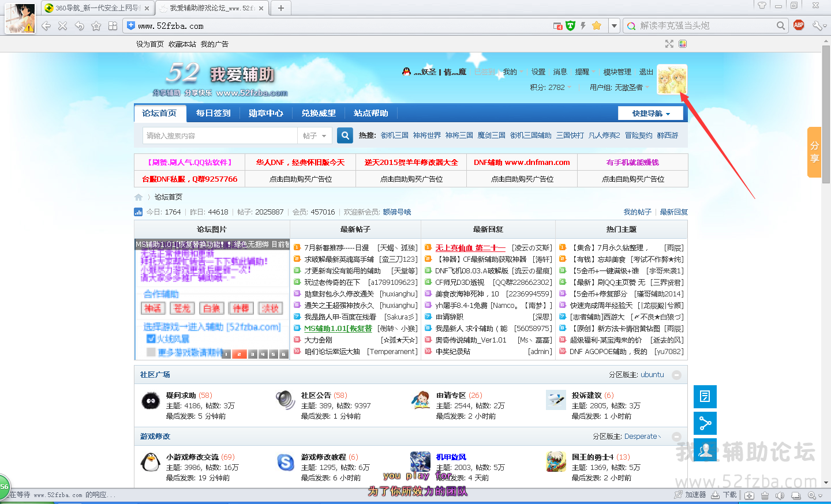Open the 勋章中心 nav tab
The height and width of the screenshot is (504, 831).
(x=266, y=113)
